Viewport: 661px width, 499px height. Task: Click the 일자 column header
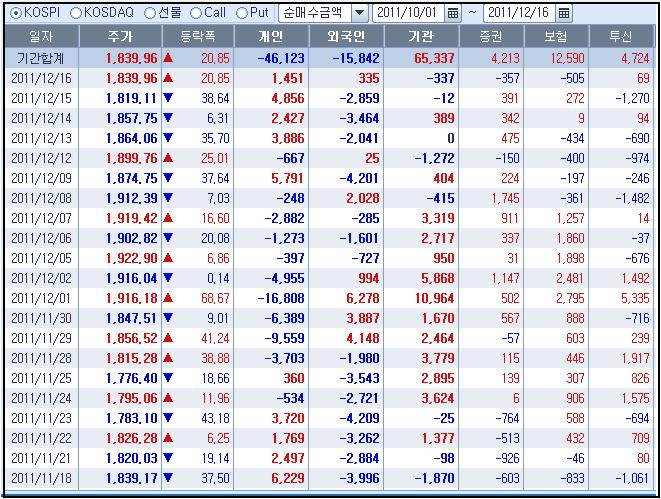click(x=41, y=37)
